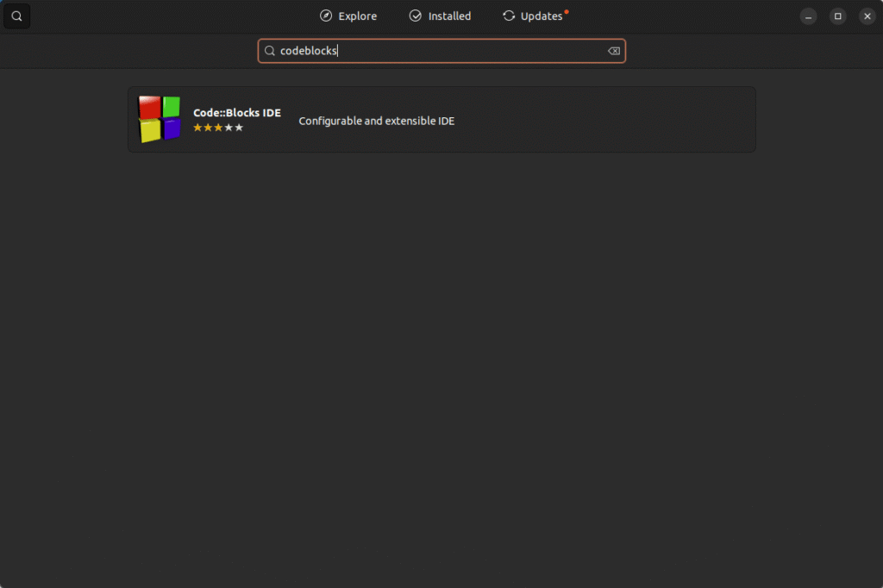Close the Software window
Viewport: 883px width, 588px height.
pos(867,16)
